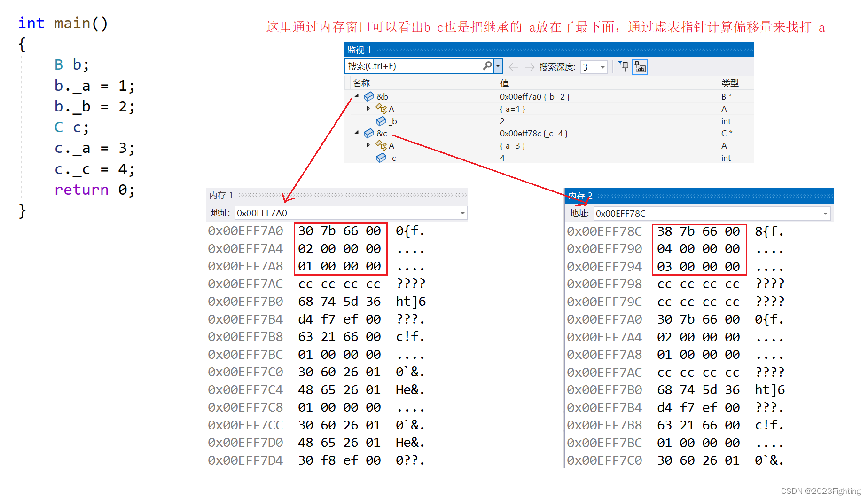Select the 监视 1 panel title
Screen dimensions: 868x500
pyautogui.click(x=359, y=49)
